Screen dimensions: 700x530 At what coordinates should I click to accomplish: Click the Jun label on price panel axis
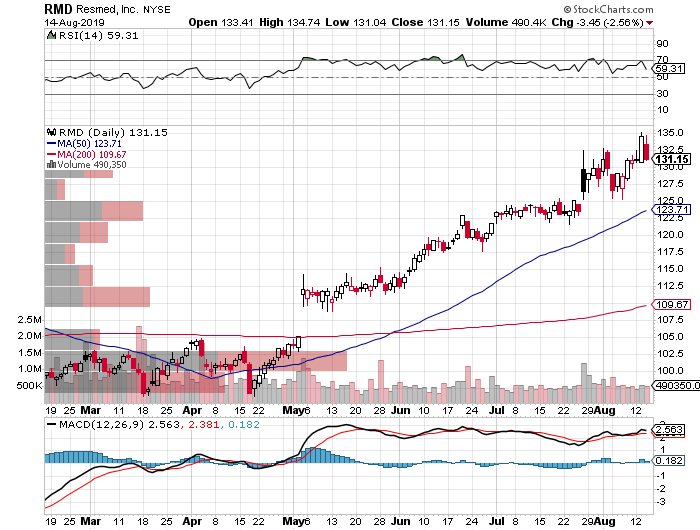[400, 410]
